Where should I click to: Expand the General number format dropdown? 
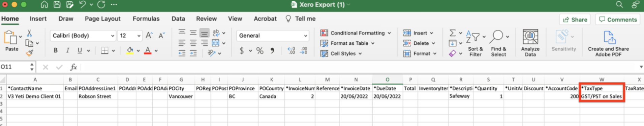[273, 36]
